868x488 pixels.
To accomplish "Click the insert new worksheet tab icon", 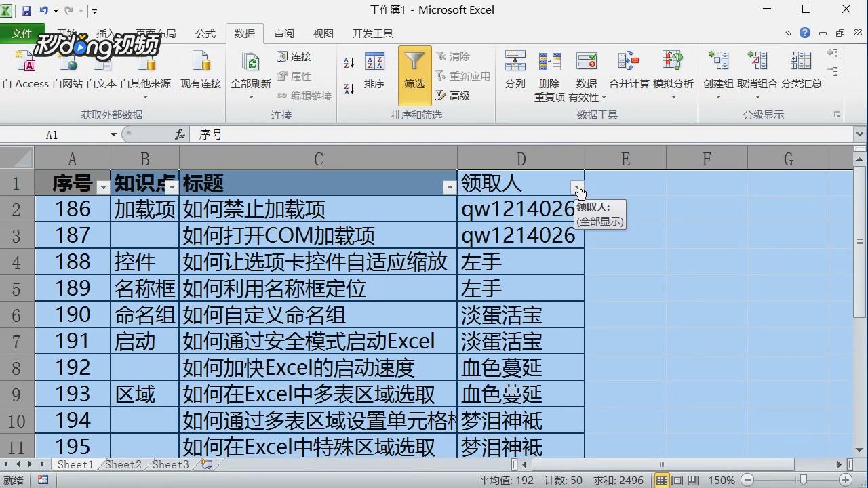I will (x=207, y=464).
